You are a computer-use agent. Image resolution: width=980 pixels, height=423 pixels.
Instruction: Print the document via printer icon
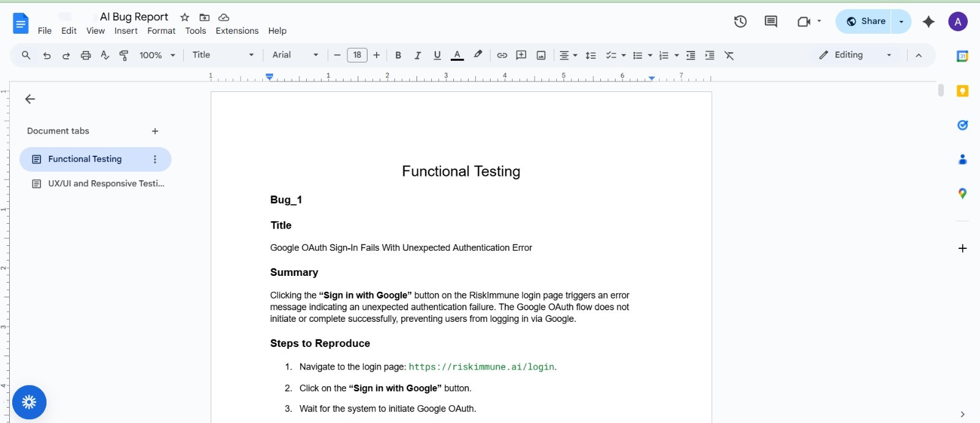click(86, 55)
